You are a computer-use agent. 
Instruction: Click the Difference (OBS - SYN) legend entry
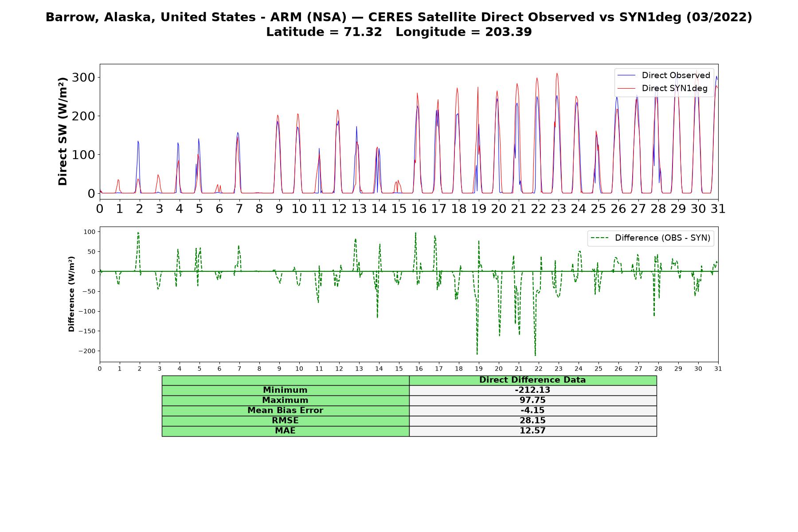point(650,238)
